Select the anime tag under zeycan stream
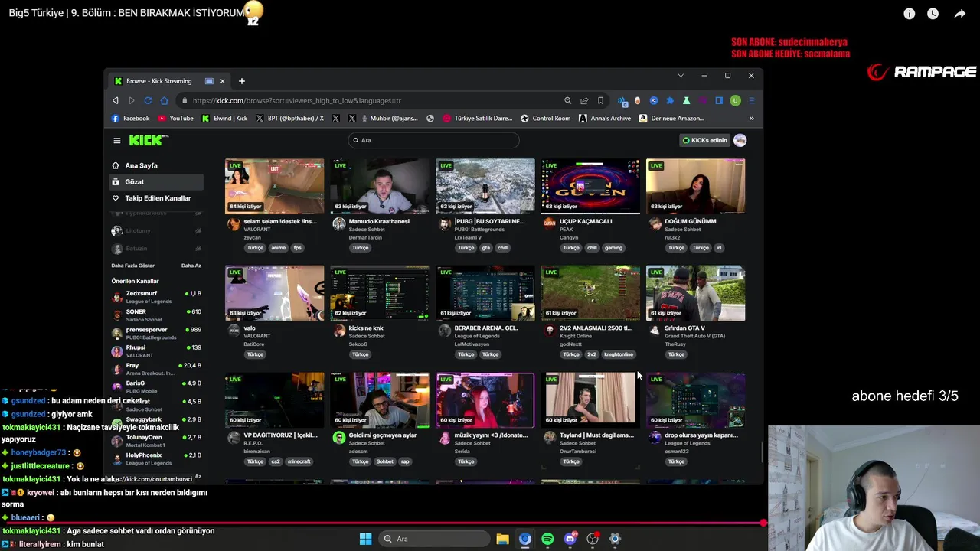Screen dimensions: 980x551 click(278, 248)
